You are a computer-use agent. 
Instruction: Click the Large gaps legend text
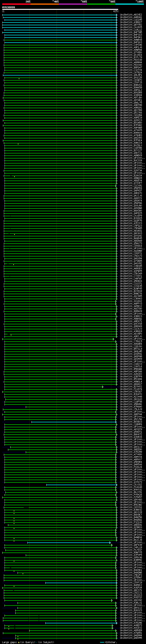tap(28, 642)
